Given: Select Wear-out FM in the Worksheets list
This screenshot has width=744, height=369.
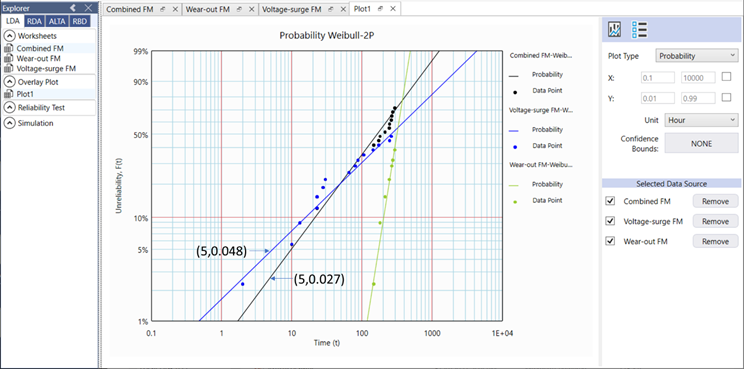Looking at the screenshot, I should coord(38,58).
